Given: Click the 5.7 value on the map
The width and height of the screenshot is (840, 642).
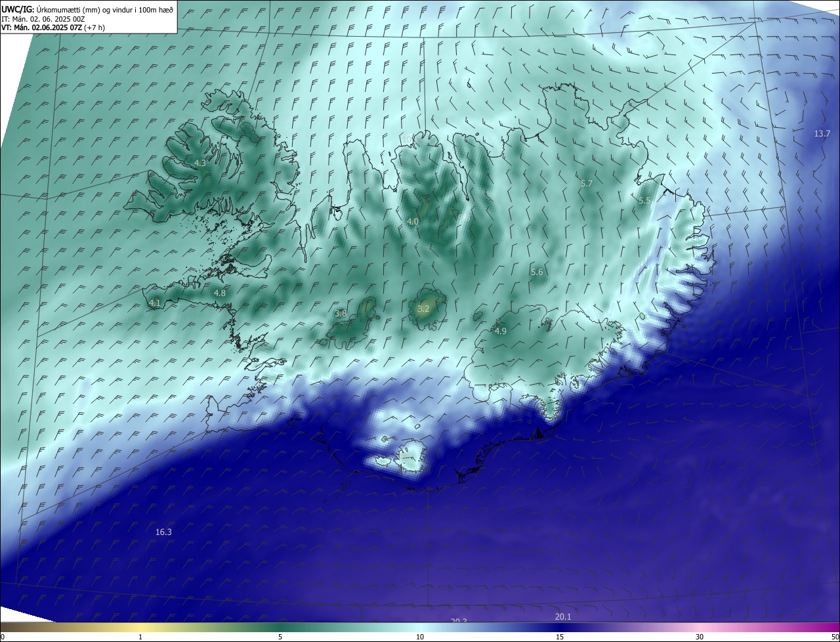Looking at the screenshot, I should point(587,184).
